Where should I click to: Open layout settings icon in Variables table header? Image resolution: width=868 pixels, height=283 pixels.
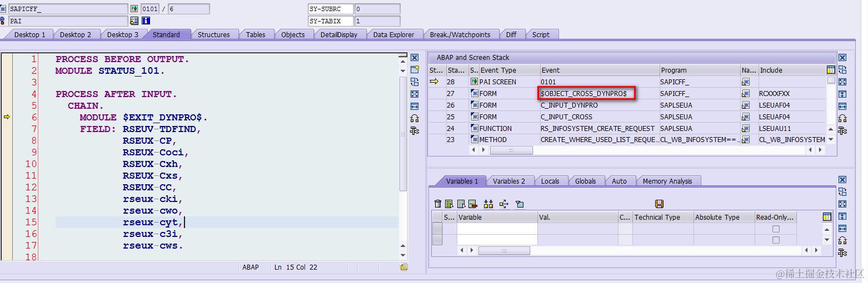click(827, 217)
